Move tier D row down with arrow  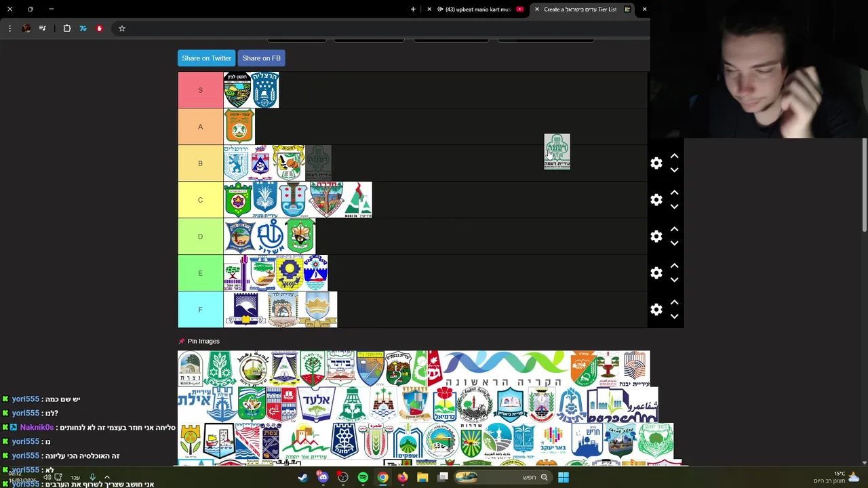coord(674,243)
